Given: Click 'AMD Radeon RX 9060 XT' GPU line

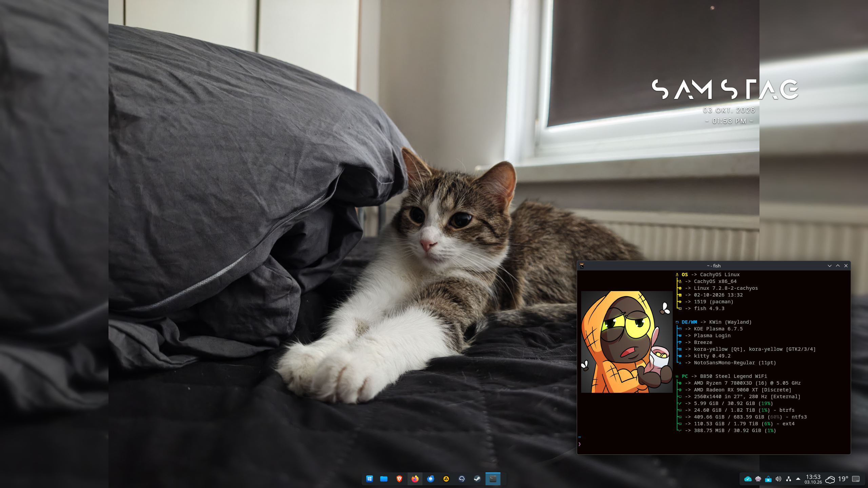Looking at the screenshot, I should [743, 390].
